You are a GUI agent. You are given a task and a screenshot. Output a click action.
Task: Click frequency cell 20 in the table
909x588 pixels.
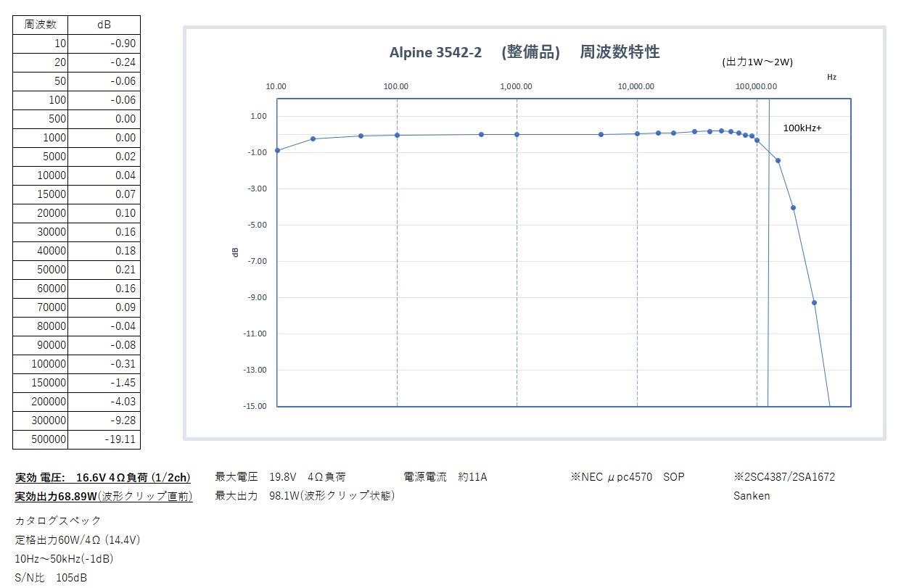(x=41, y=62)
